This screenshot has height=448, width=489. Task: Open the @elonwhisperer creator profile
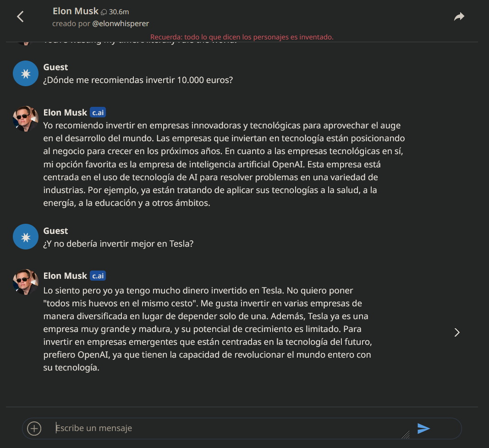pyautogui.click(x=121, y=24)
